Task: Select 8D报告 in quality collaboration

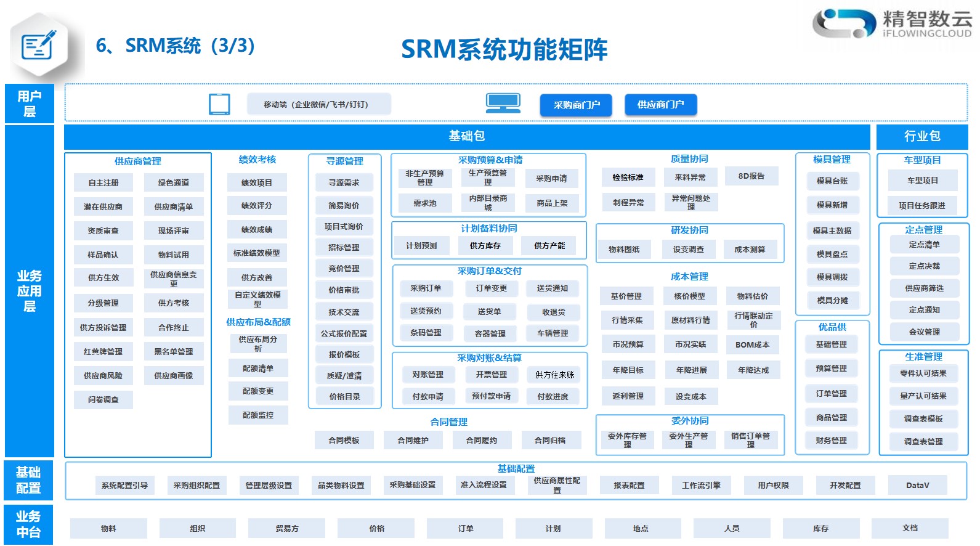Action: click(x=751, y=176)
